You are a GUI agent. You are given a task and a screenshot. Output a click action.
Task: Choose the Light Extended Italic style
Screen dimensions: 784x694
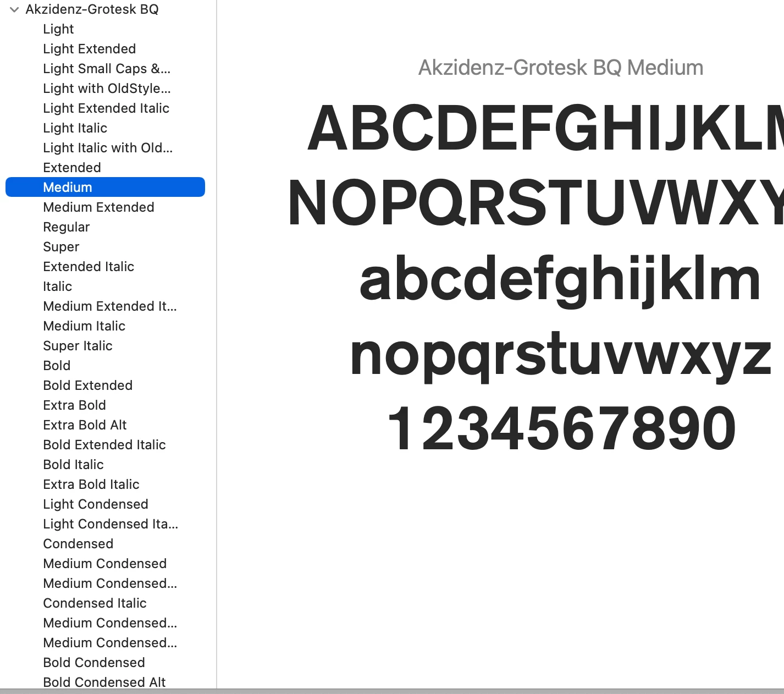(105, 108)
